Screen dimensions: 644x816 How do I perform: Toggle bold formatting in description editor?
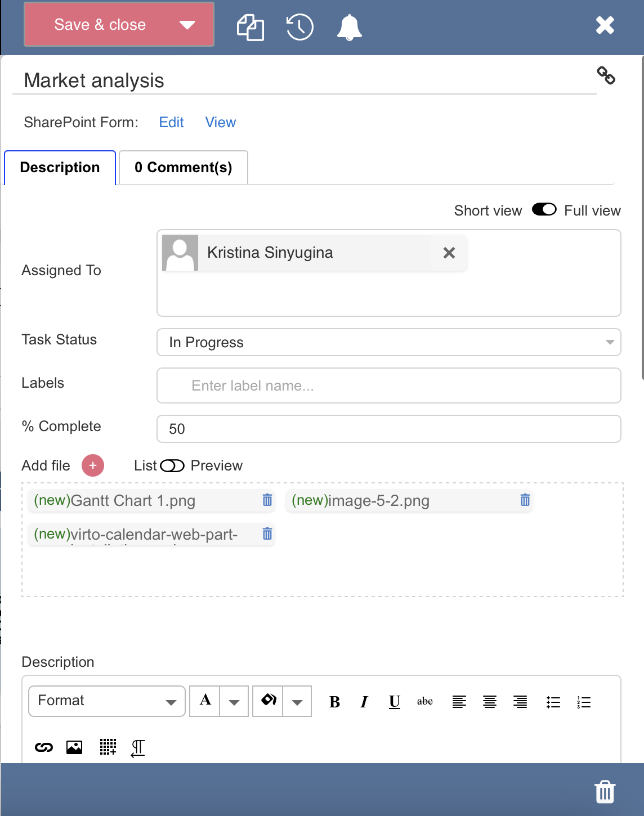334,702
